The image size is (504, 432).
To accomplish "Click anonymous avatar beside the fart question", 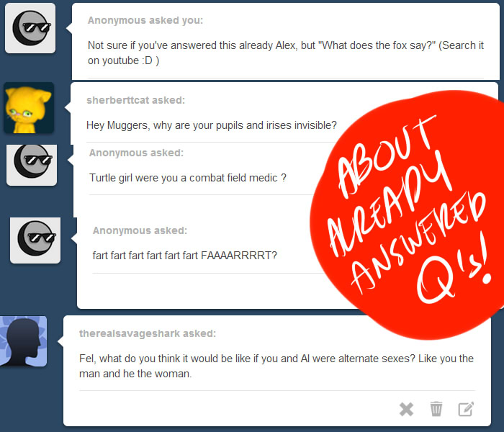I will [35, 240].
